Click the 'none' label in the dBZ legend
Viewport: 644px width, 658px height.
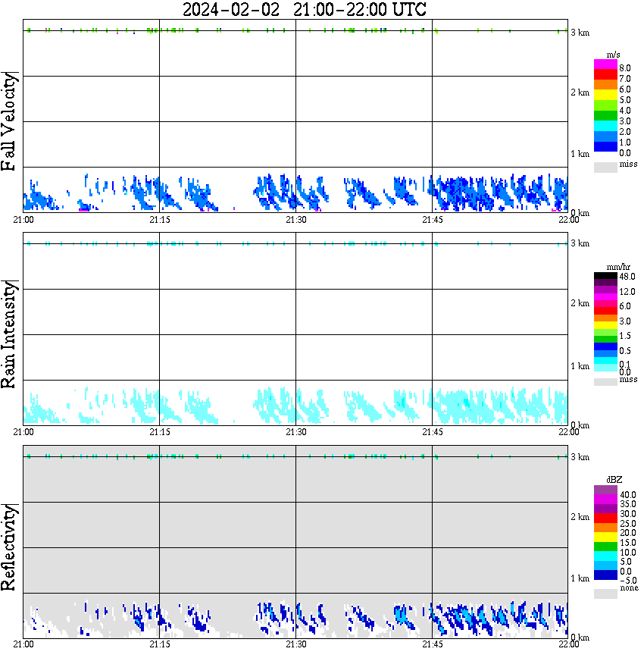630,588
